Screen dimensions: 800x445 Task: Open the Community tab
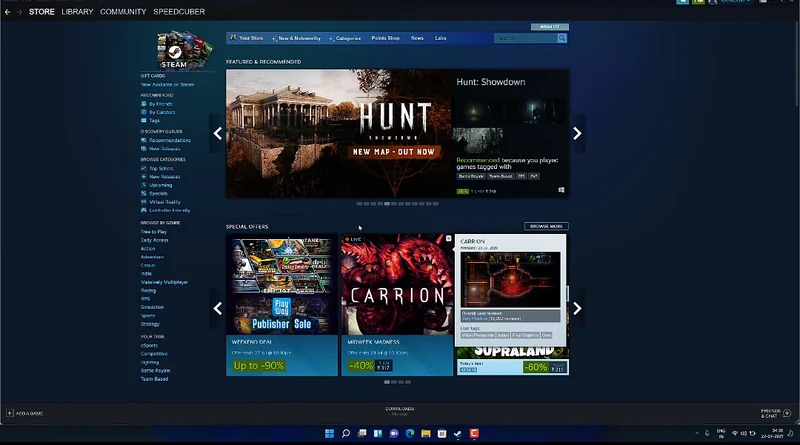coord(123,12)
